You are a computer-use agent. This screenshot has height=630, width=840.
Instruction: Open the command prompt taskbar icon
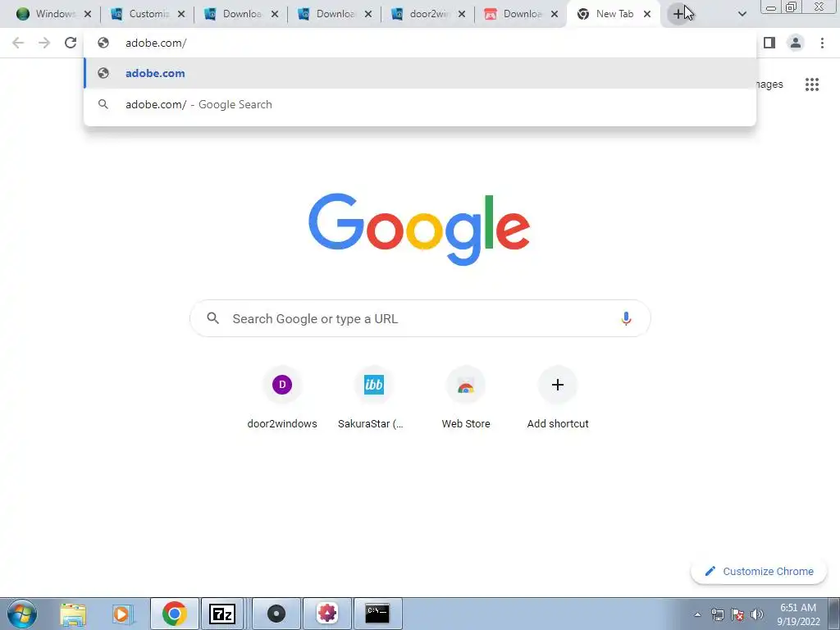point(377,614)
